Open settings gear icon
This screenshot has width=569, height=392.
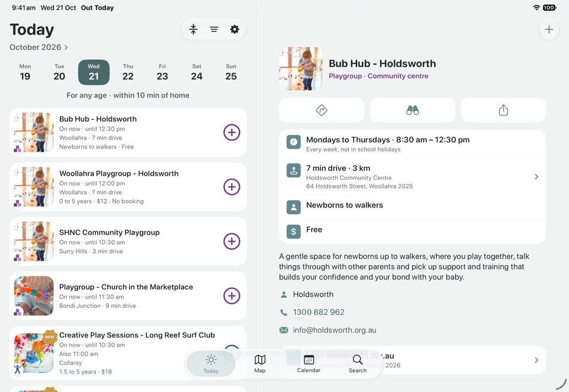pos(235,30)
